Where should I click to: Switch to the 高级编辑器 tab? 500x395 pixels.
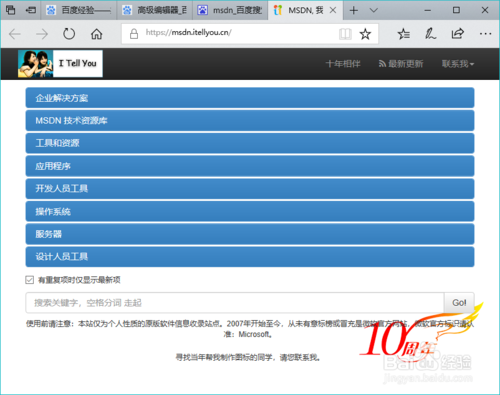155,10
